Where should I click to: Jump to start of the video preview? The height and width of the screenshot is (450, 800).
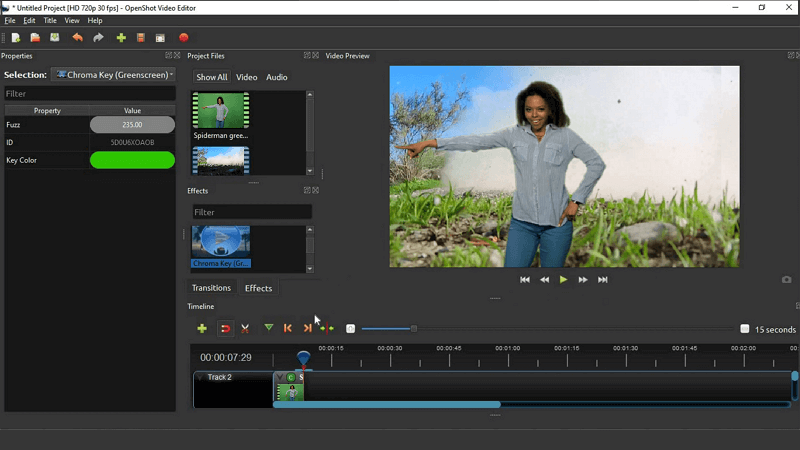(x=524, y=280)
